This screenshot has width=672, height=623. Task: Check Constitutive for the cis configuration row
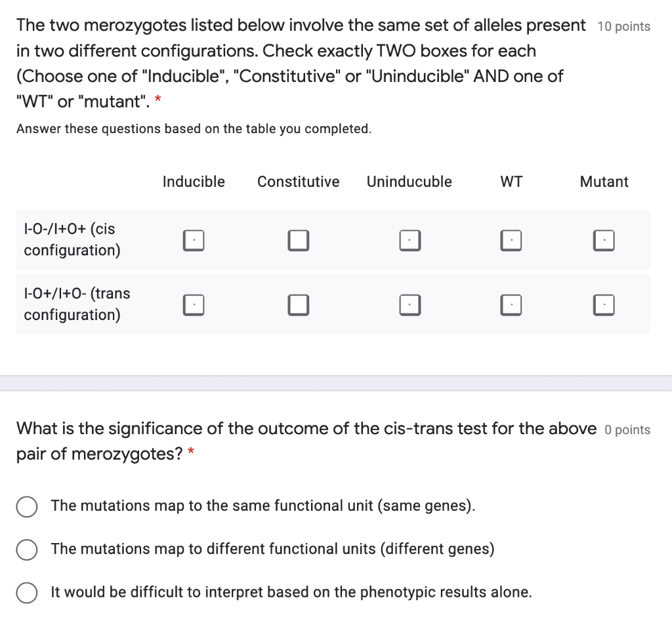(x=298, y=240)
